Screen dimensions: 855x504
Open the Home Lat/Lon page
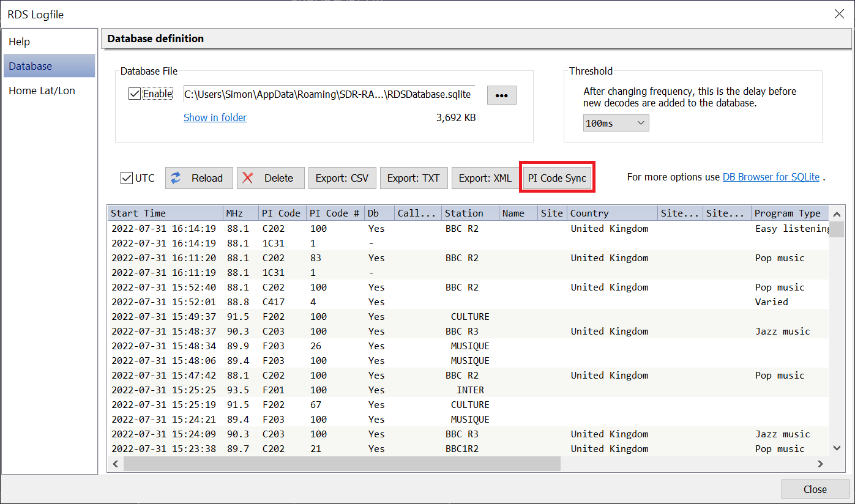(42, 91)
